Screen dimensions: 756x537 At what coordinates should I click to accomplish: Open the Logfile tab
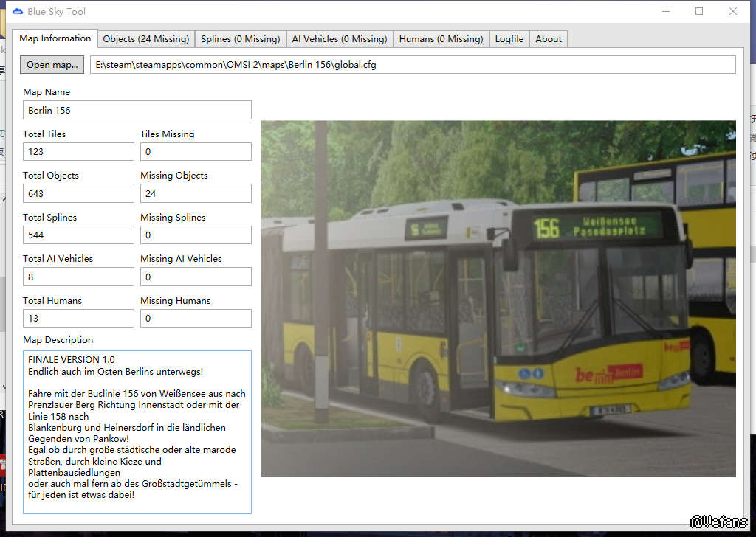[509, 39]
